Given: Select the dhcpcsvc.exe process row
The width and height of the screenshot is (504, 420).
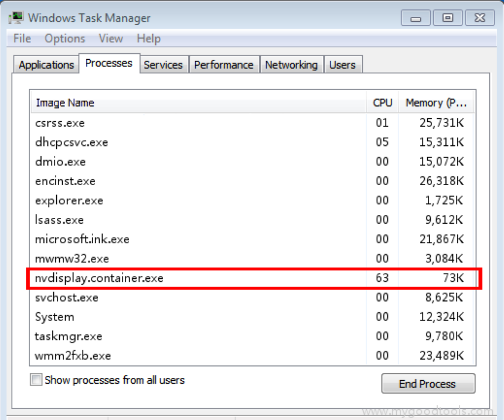Looking at the screenshot, I should tap(253, 142).
